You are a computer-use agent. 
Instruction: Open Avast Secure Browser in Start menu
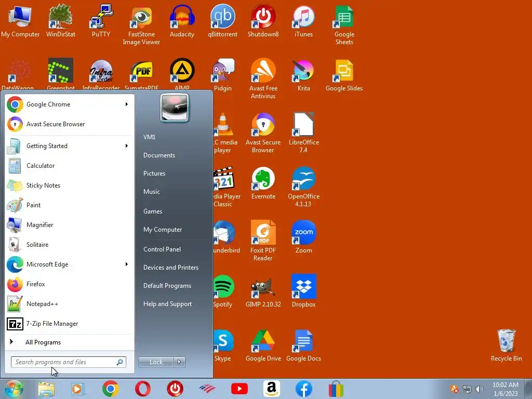tap(69, 124)
